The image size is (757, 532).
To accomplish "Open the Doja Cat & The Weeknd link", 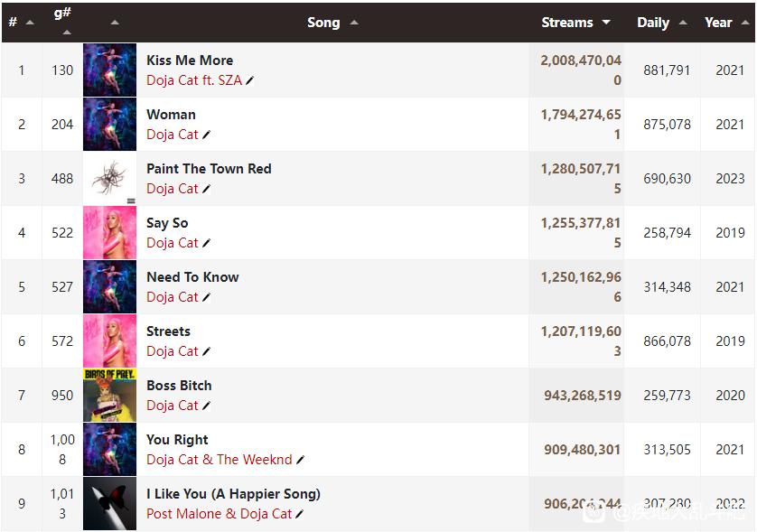I will [220, 460].
